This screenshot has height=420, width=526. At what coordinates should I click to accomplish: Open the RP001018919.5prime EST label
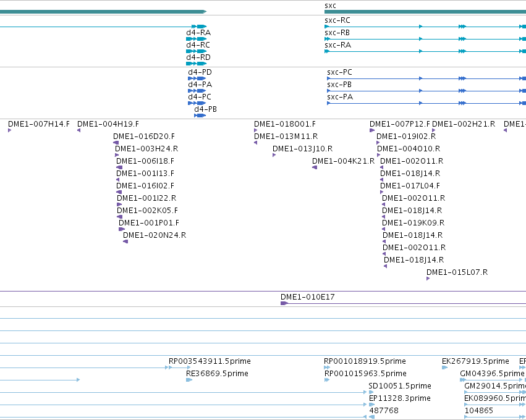[x=365, y=361]
